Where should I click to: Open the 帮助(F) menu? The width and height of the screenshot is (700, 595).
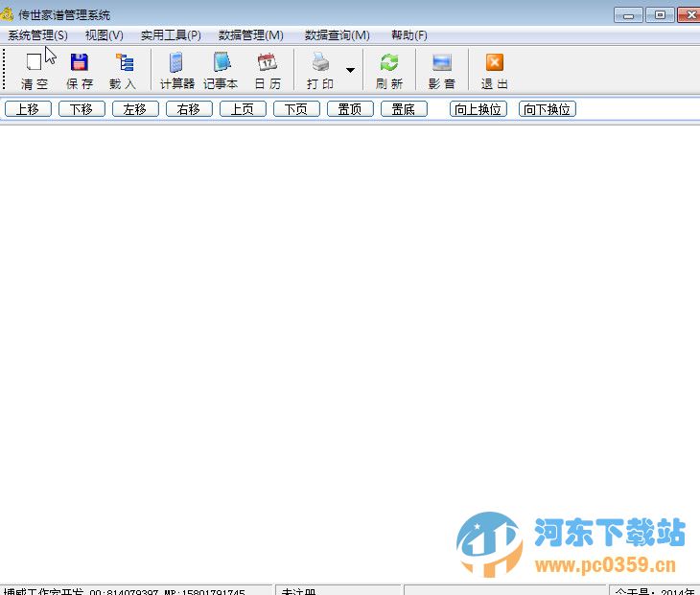408,35
